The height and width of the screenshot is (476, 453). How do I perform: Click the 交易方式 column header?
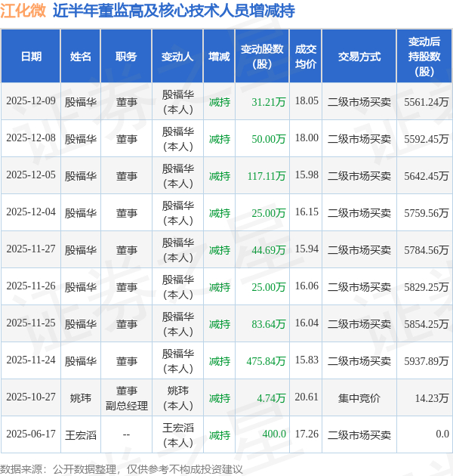click(359, 56)
